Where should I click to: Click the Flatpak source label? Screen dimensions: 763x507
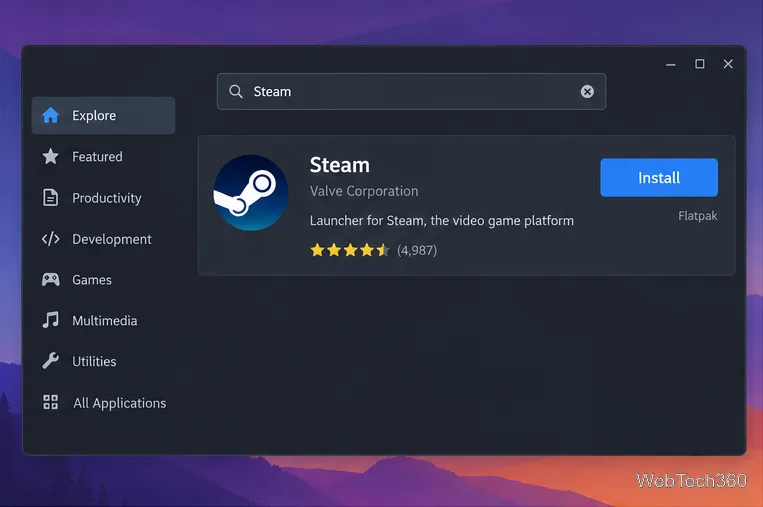click(697, 216)
